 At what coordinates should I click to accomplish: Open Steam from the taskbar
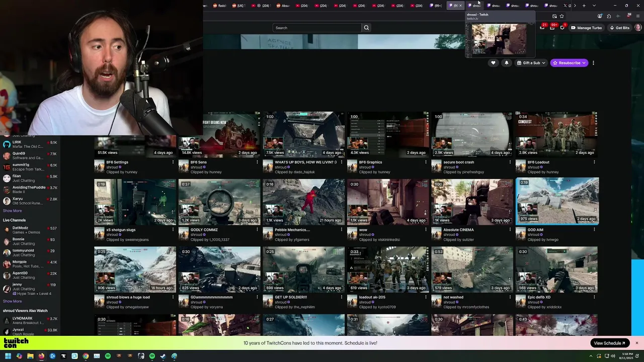[163, 356]
